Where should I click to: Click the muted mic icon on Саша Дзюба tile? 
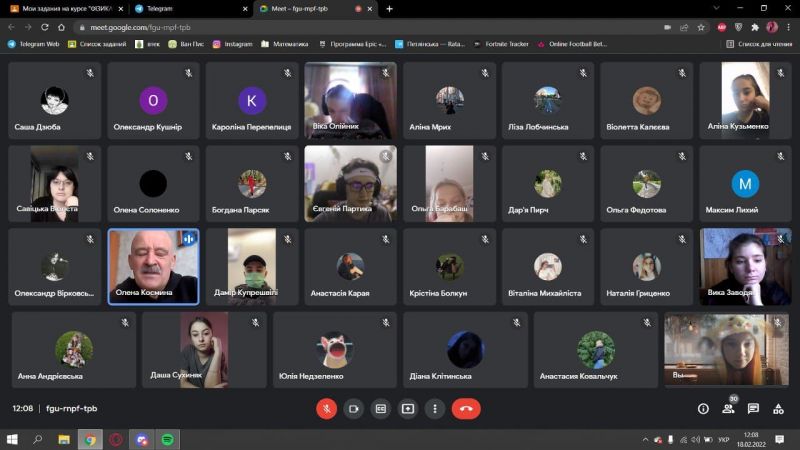(x=90, y=73)
